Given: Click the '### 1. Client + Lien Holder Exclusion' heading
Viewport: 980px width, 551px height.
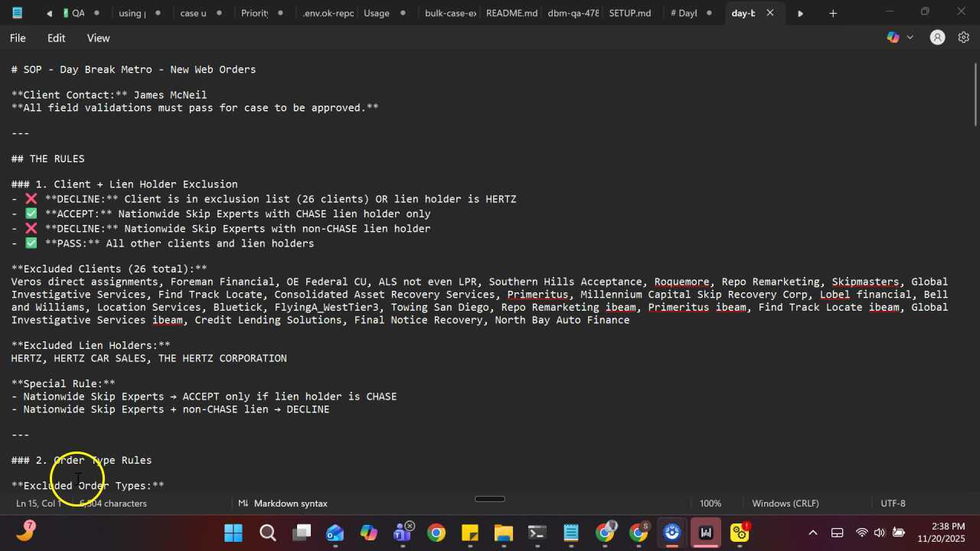Looking at the screenshot, I should 124,184.
